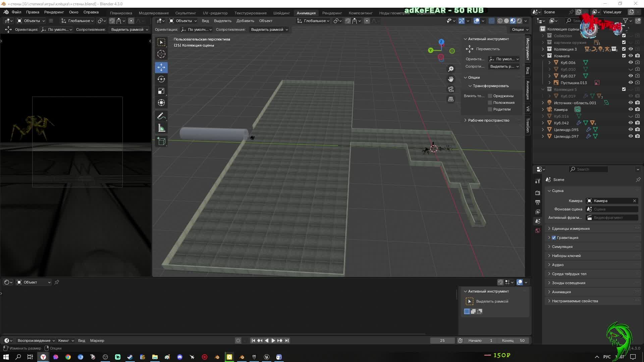Viewport: 644px width, 362px height.
Task: Open Steam from the Windows taskbar
Action: point(130,357)
